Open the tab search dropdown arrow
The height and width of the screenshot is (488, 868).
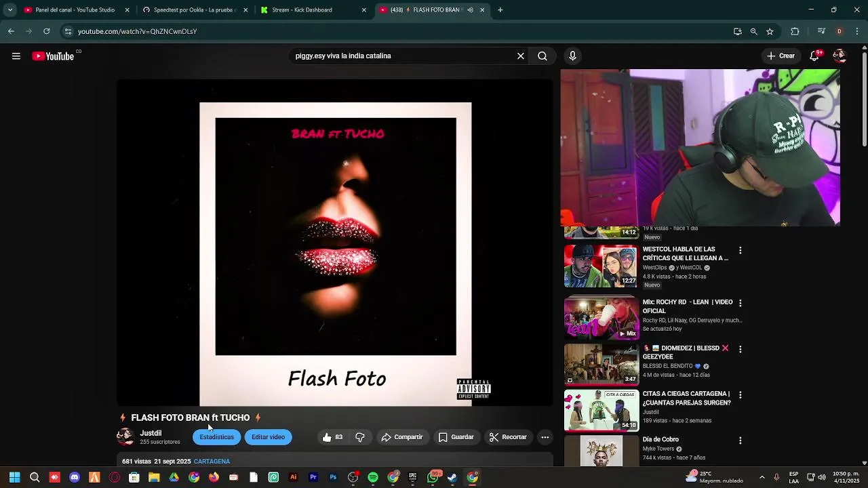pos(9,10)
